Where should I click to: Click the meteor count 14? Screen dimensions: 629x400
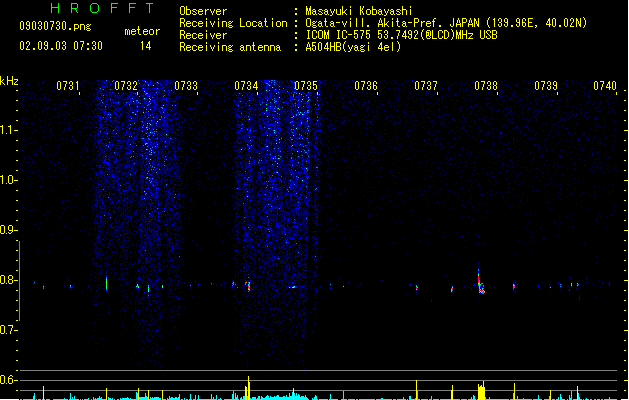146,46
